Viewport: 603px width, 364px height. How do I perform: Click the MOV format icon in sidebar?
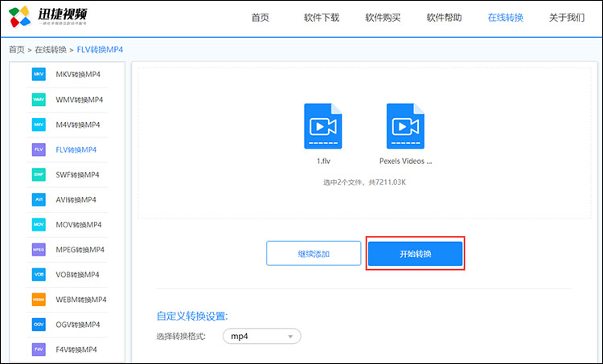39,224
